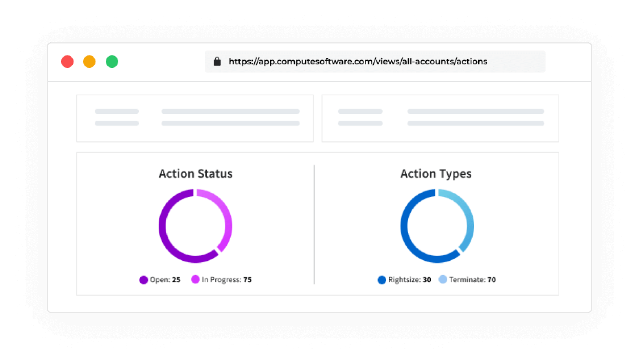Click the Action Types chart title

(x=436, y=174)
